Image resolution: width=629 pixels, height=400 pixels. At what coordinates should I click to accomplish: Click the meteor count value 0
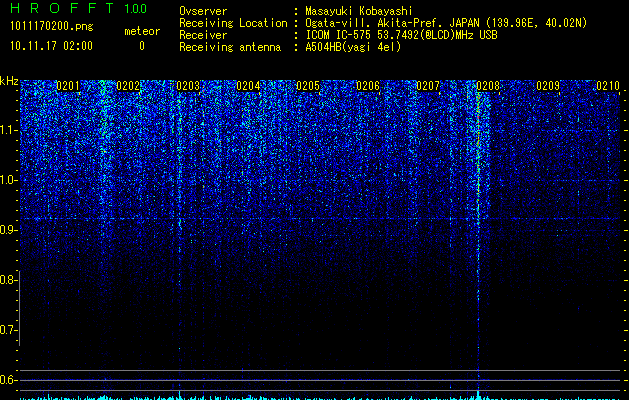click(x=142, y=46)
